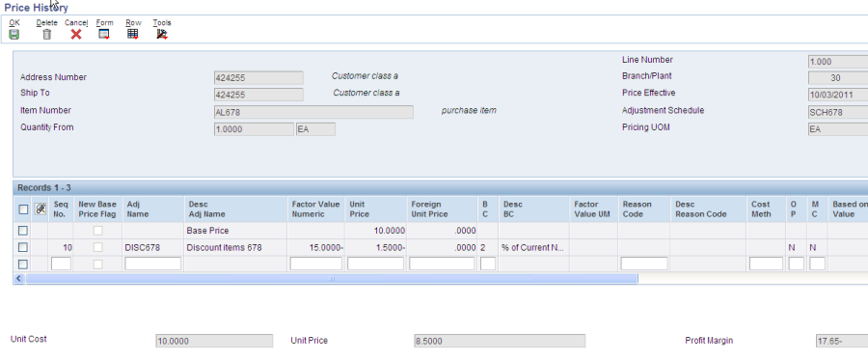This screenshot has height=361, width=868.
Task: Click the 10.0000 unit price cell
Action: tap(376, 231)
